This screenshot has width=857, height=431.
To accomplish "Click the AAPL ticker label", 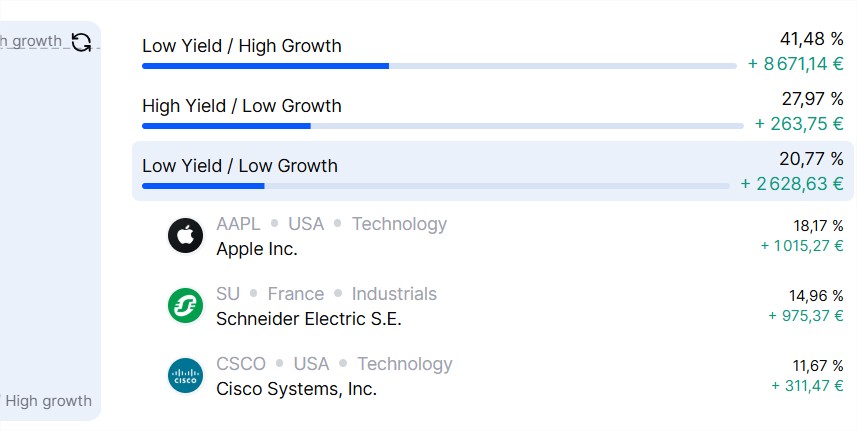I will coord(238,224).
